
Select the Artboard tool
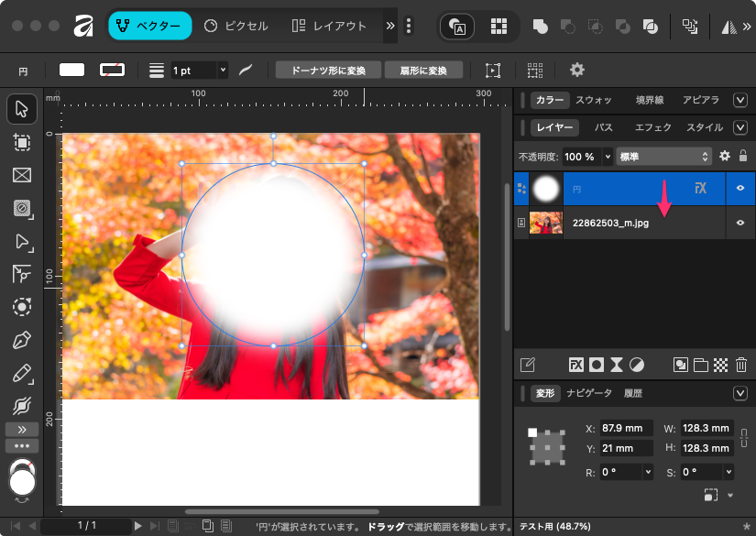[22, 142]
